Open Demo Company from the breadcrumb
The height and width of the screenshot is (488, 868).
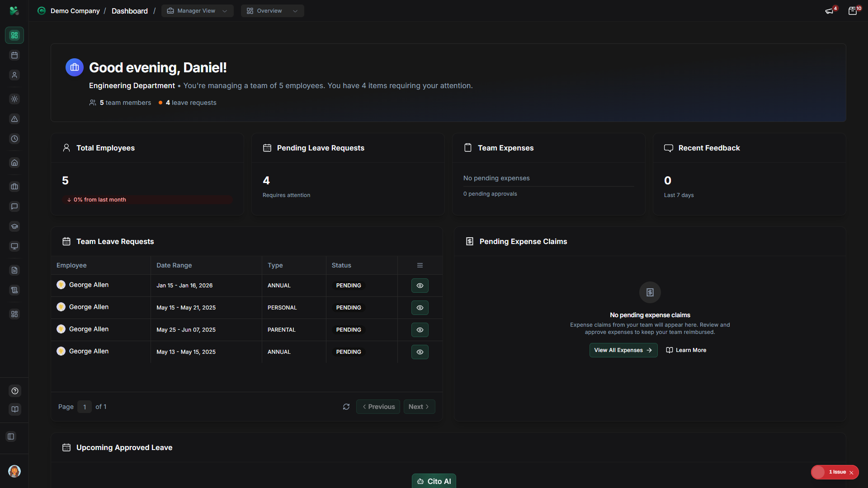[x=75, y=10]
